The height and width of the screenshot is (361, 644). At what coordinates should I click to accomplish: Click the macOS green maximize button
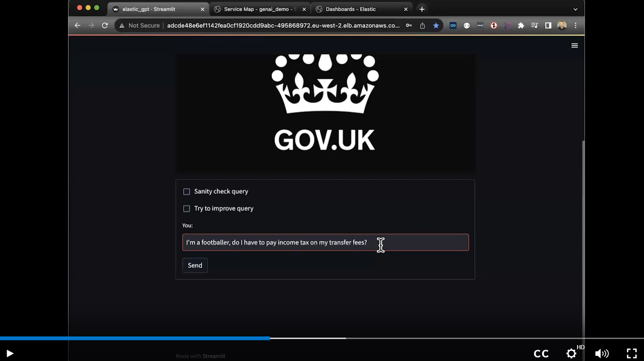97,8
